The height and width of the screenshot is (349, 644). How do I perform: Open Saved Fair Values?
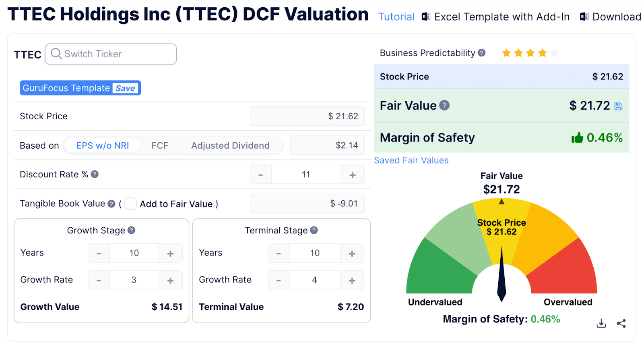[x=411, y=160]
